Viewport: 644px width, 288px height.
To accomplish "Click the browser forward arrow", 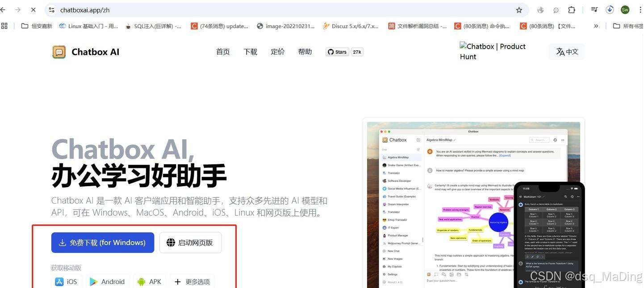I will (x=18, y=9).
